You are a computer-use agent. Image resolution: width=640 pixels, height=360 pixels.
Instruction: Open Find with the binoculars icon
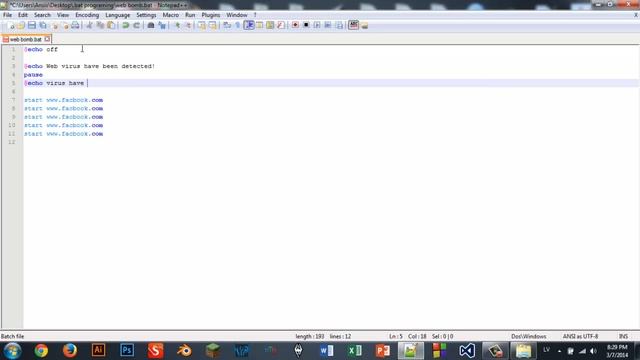click(x=151, y=25)
